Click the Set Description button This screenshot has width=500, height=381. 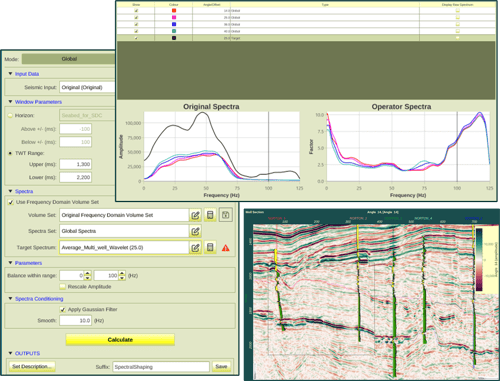(32, 366)
